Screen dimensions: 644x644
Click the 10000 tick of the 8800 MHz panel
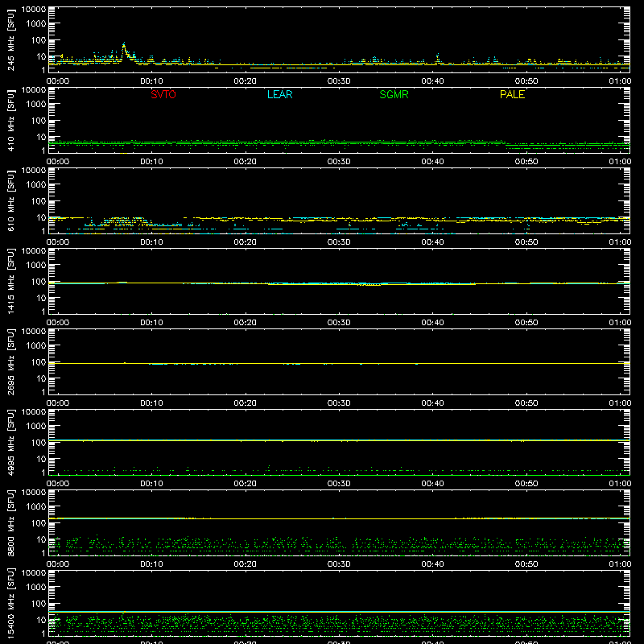(x=34, y=492)
